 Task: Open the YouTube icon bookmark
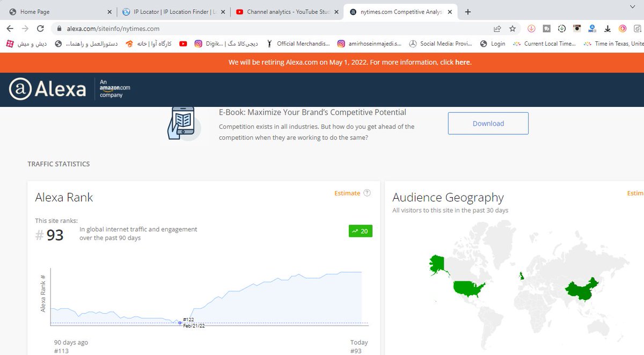click(183, 44)
